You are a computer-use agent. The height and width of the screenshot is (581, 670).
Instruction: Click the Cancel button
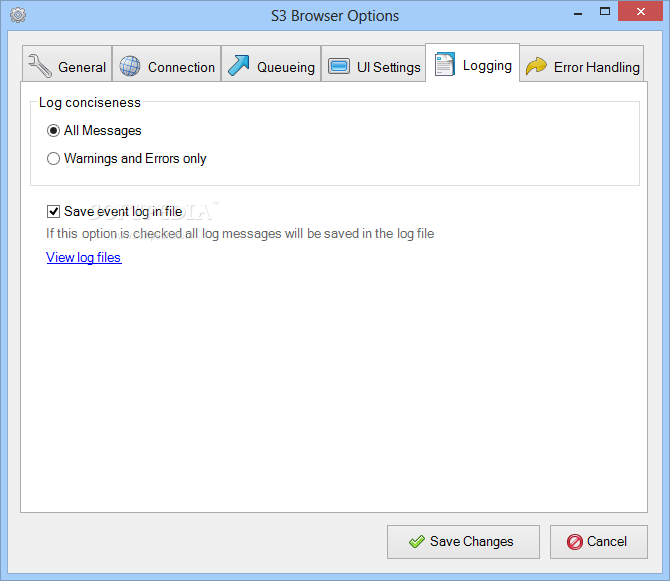pos(599,542)
